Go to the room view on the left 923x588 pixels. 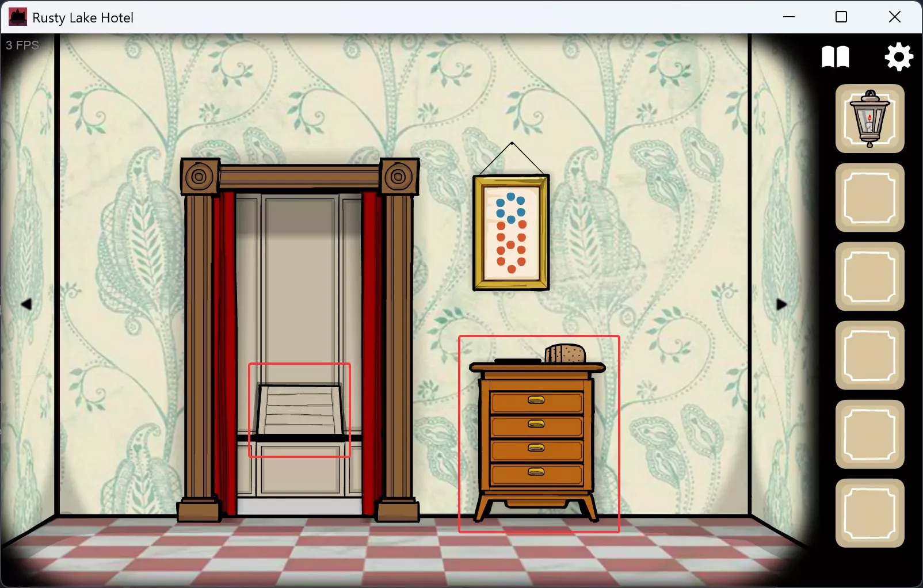click(26, 304)
